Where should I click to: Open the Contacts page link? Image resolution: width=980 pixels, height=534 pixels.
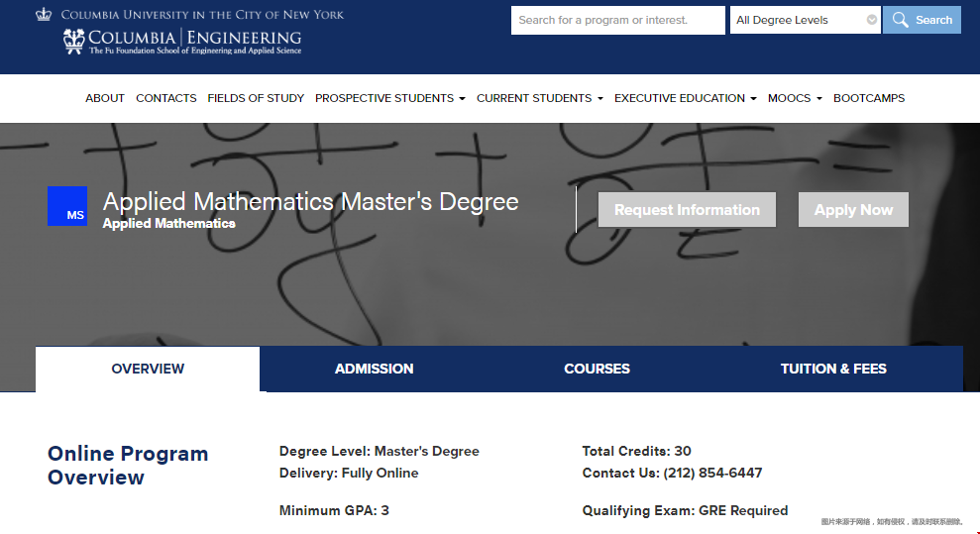tap(166, 98)
